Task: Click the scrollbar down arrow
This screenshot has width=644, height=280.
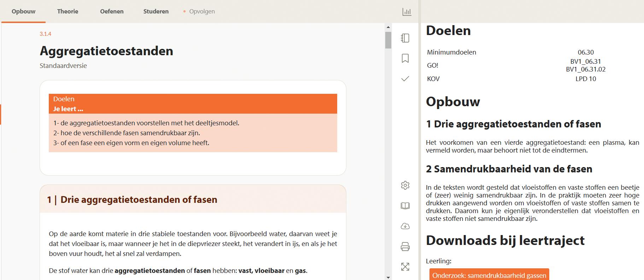Action: coord(388,277)
